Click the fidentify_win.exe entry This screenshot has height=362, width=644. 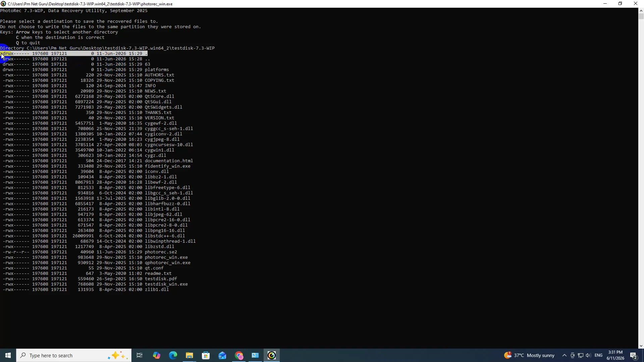pos(97,166)
